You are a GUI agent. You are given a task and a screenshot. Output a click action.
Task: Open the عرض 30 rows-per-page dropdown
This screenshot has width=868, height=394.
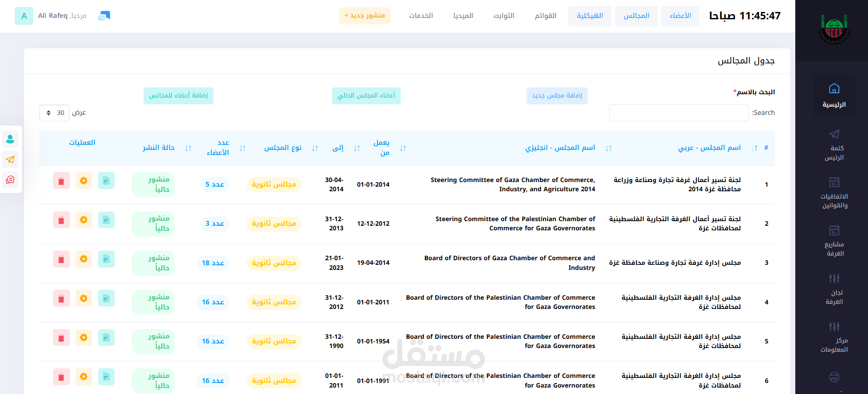click(x=54, y=113)
